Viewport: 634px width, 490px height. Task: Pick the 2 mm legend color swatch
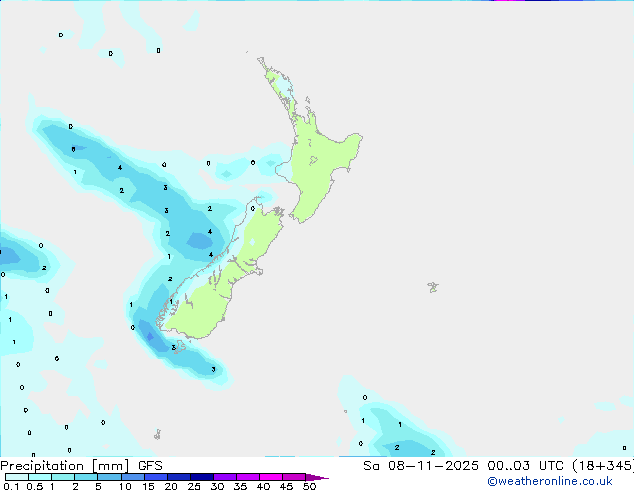click(86, 477)
